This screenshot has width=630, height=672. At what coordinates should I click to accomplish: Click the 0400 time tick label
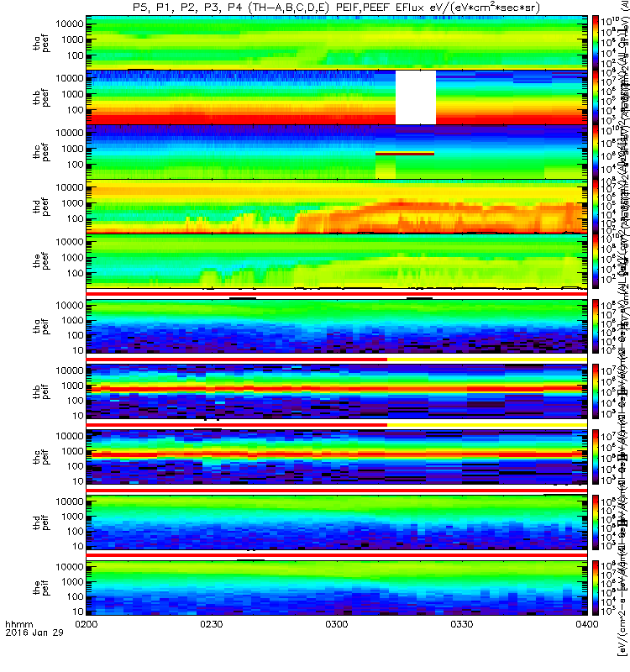(586, 624)
